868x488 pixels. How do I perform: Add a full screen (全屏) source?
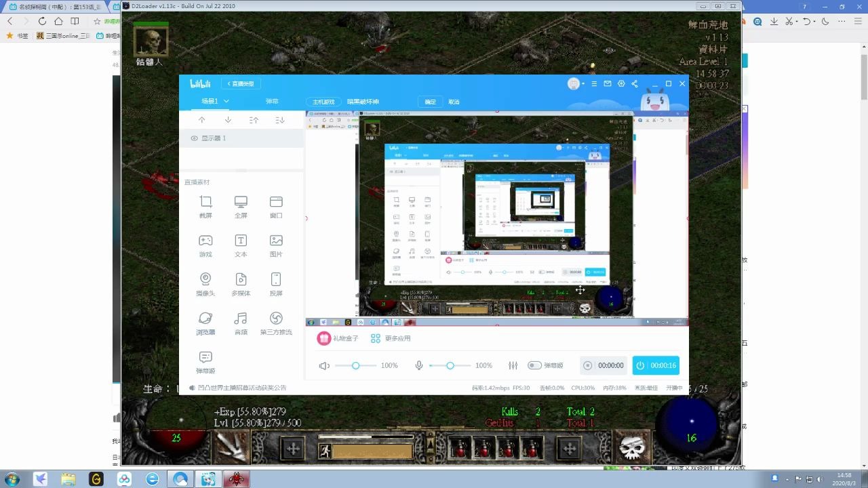tap(241, 207)
